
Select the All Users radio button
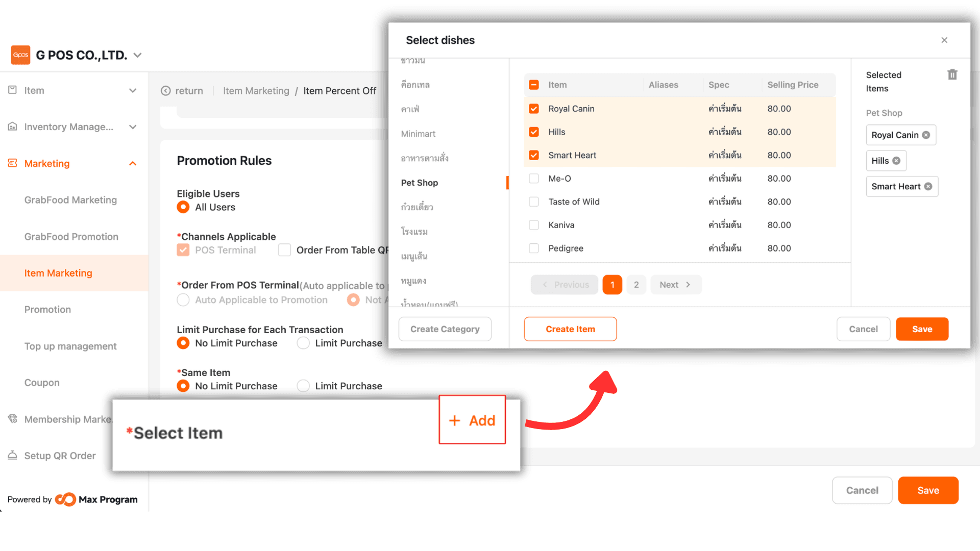pos(183,207)
